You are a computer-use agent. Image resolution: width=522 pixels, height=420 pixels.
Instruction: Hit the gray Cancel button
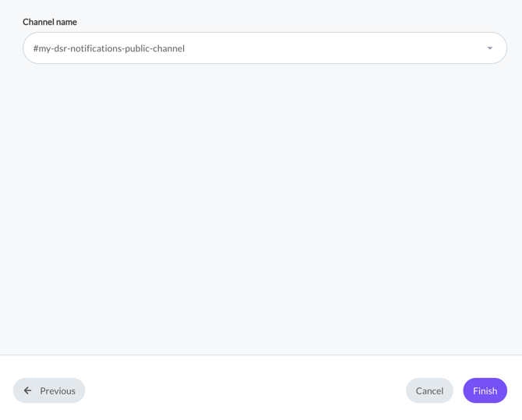click(429, 390)
